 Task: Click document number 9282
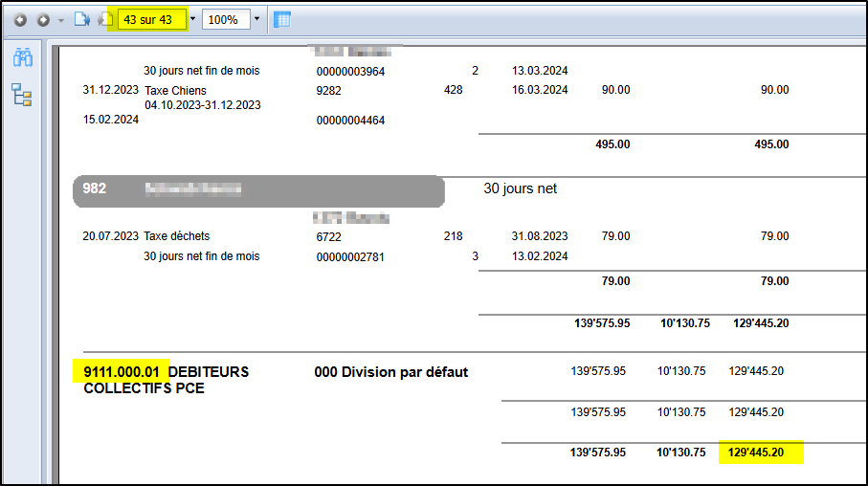click(x=329, y=91)
